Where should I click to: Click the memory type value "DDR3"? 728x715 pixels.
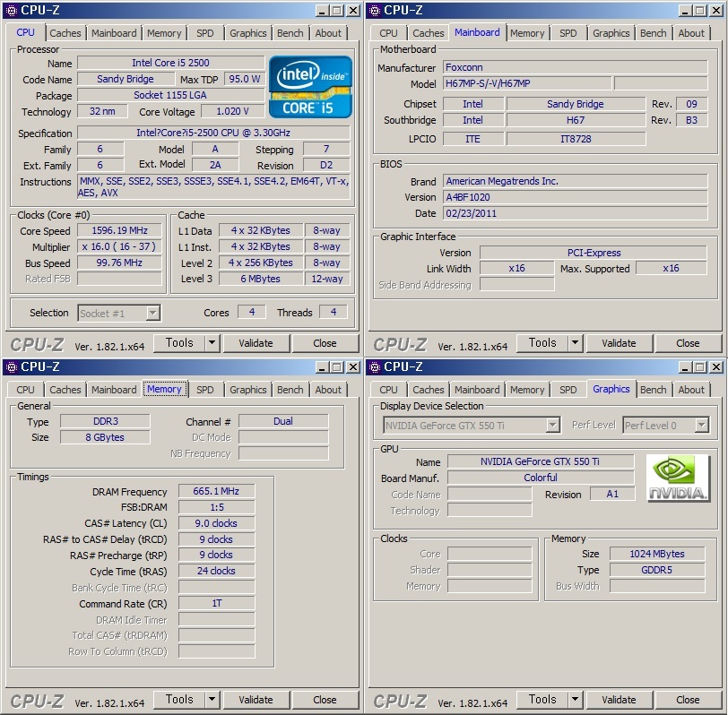pos(106,421)
